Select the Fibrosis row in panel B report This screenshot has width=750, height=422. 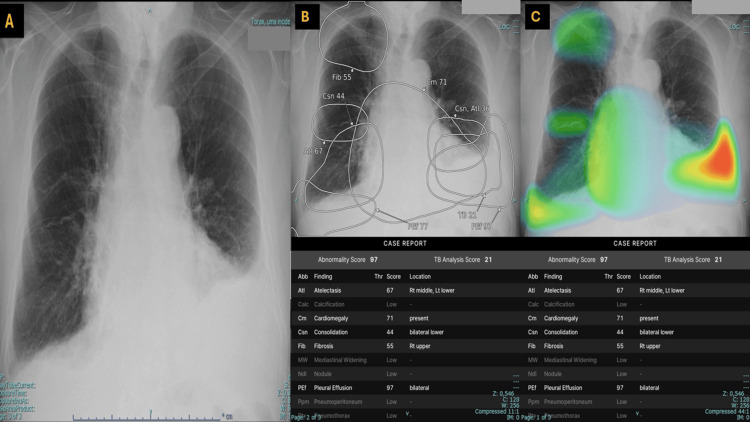406,346
